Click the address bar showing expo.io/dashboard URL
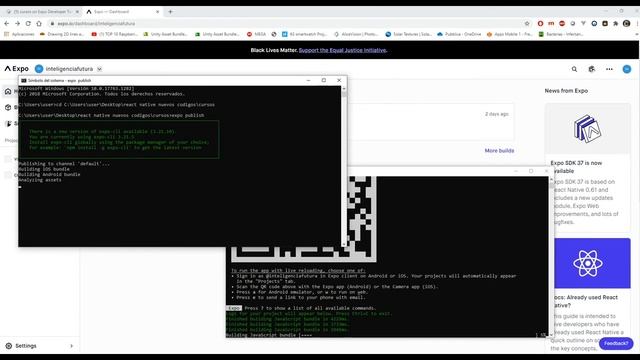This screenshot has height=360, width=640. pos(286,24)
